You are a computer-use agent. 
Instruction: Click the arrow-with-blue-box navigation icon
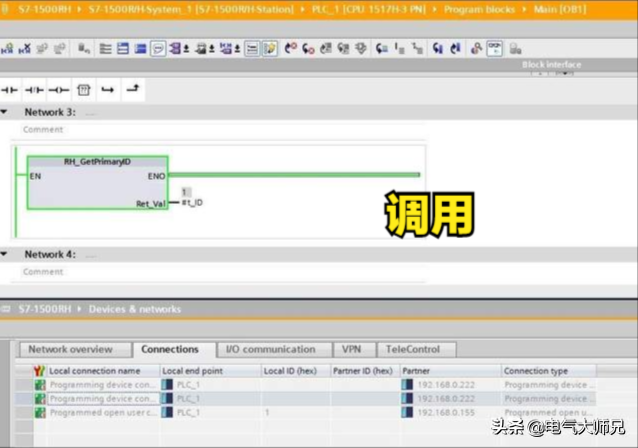tap(381, 49)
